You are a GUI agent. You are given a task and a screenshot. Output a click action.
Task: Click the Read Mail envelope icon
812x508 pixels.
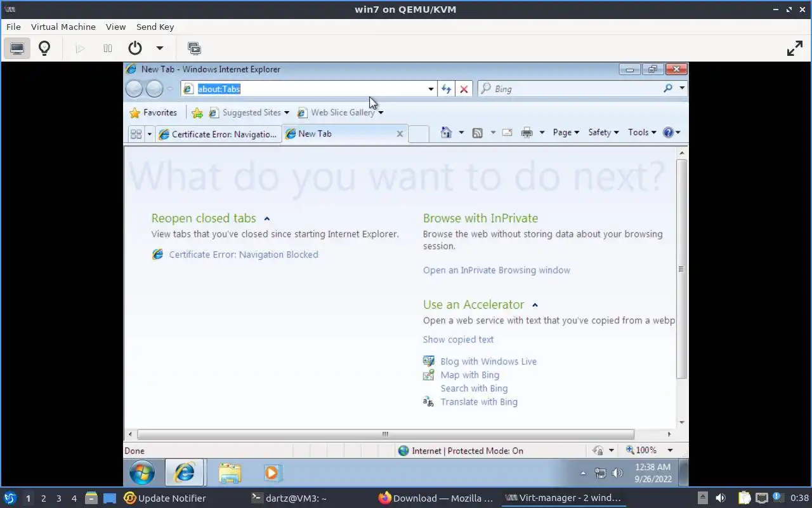pyautogui.click(x=507, y=133)
